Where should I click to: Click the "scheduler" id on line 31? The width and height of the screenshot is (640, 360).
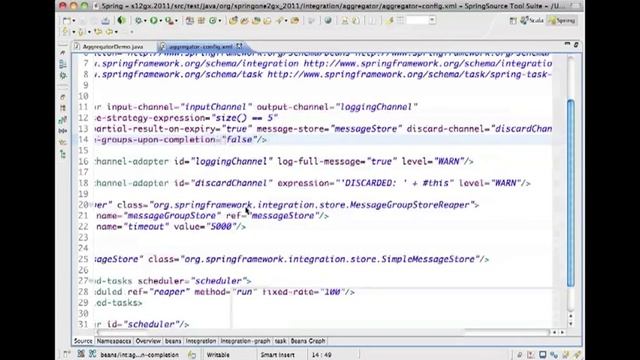point(151,324)
